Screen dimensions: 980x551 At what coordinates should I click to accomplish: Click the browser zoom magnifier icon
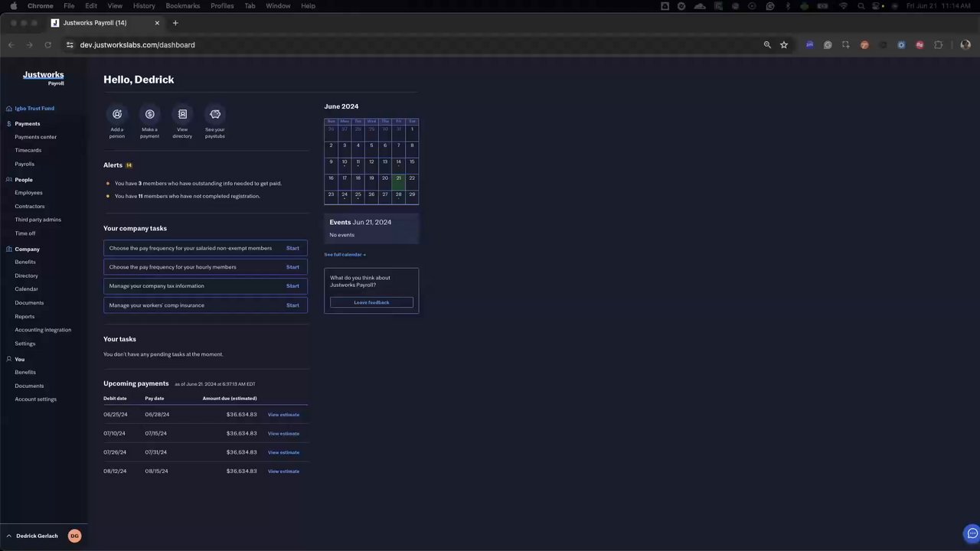click(767, 45)
